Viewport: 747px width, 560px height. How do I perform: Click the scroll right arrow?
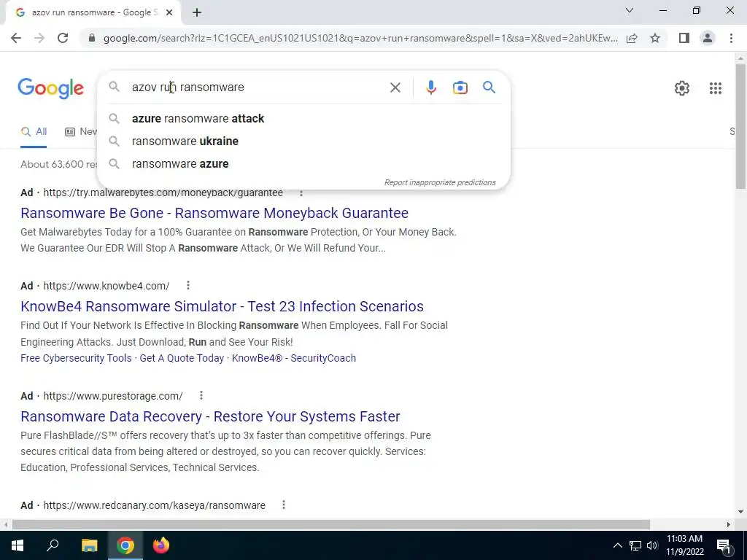[729, 524]
